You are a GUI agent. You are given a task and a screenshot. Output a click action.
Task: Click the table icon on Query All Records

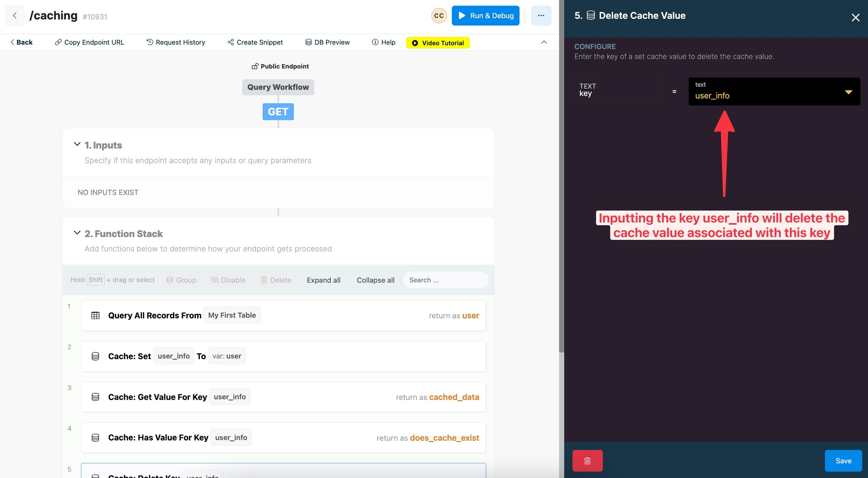click(95, 315)
